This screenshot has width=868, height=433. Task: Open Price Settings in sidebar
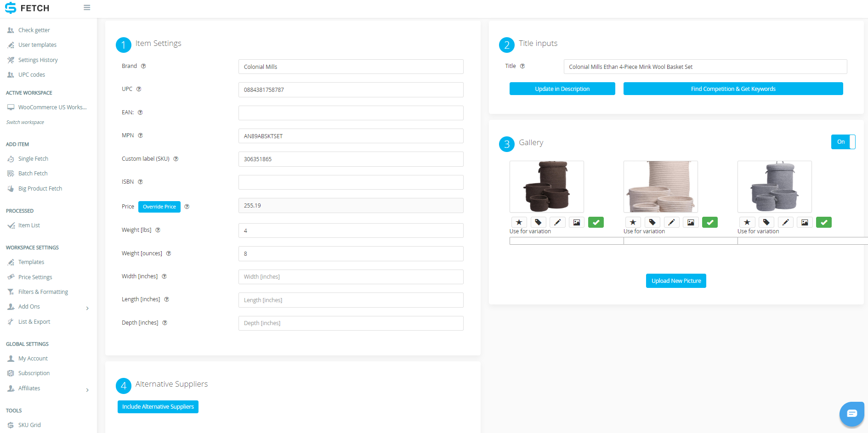[35, 277]
